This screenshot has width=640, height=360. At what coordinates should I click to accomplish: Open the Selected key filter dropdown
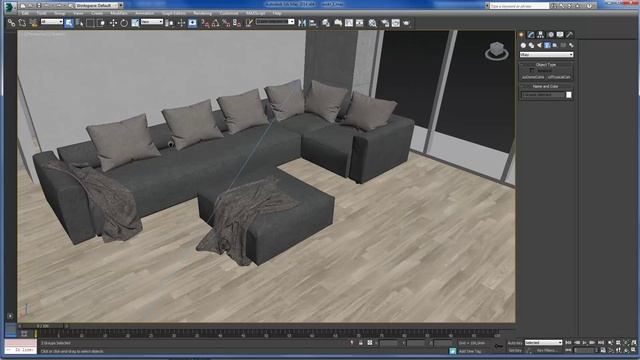click(543, 342)
